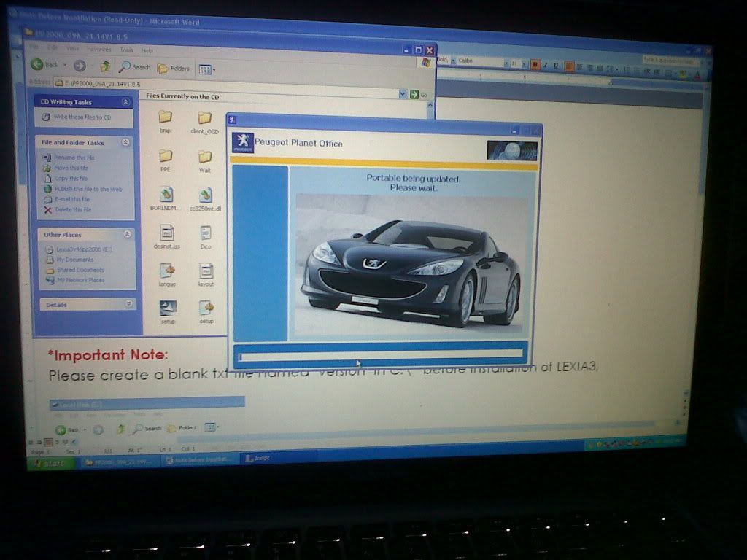Select the client_OGD folder icon
Viewport: 747px width, 560px height.
[x=205, y=117]
